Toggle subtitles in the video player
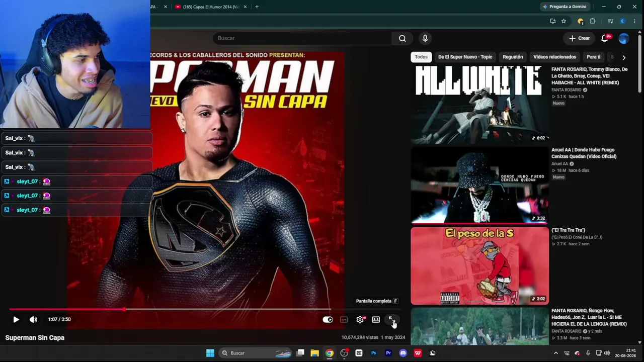Screen dimensions: 644x362 [x=344, y=319]
